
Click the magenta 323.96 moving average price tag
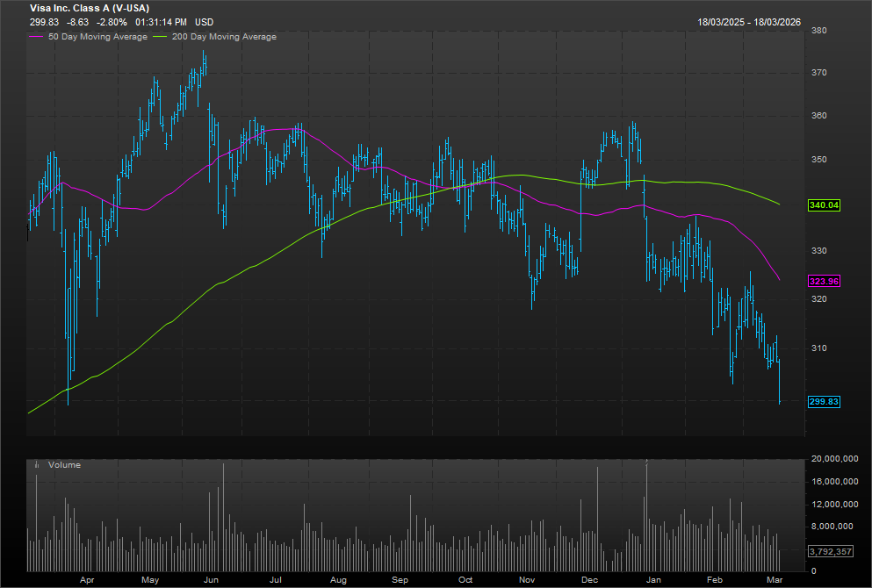coord(824,281)
